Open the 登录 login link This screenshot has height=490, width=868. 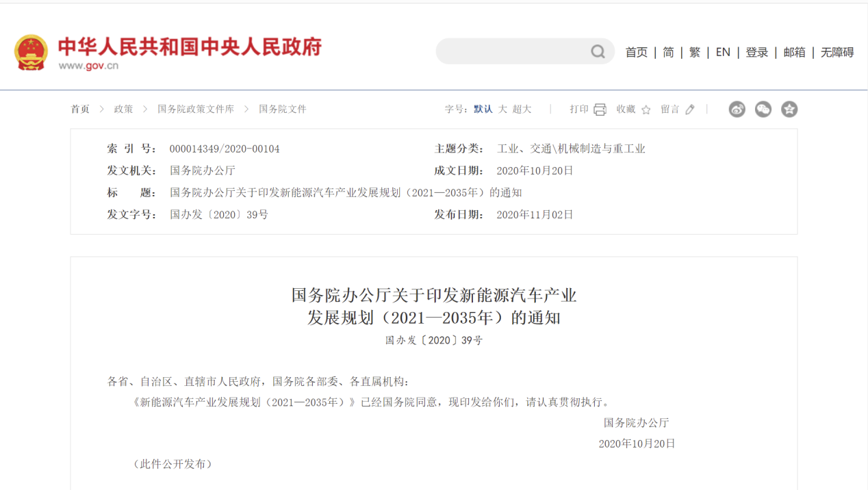click(x=756, y=53)
